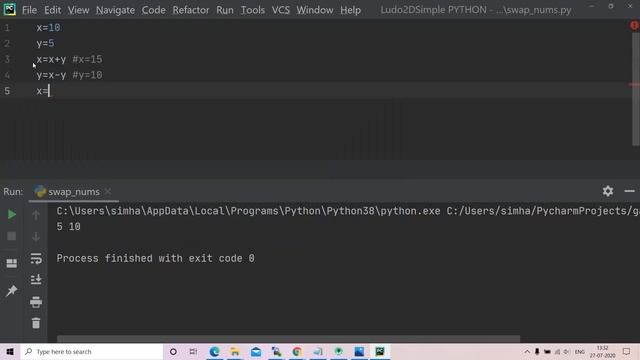This screenshot has width=640, height=360.
Task: Clear console with trash icon
Action: coord(36,323)
